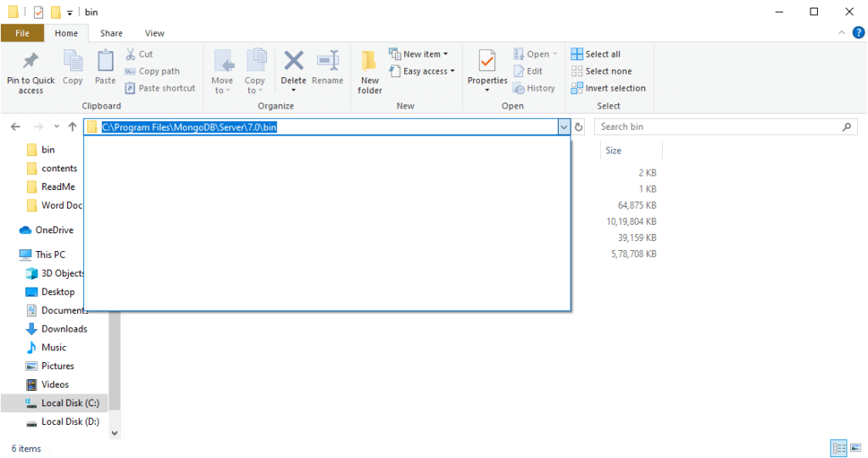
Task: Collapse the ribbon using the chevron
Action: click(x=842, y=33)
